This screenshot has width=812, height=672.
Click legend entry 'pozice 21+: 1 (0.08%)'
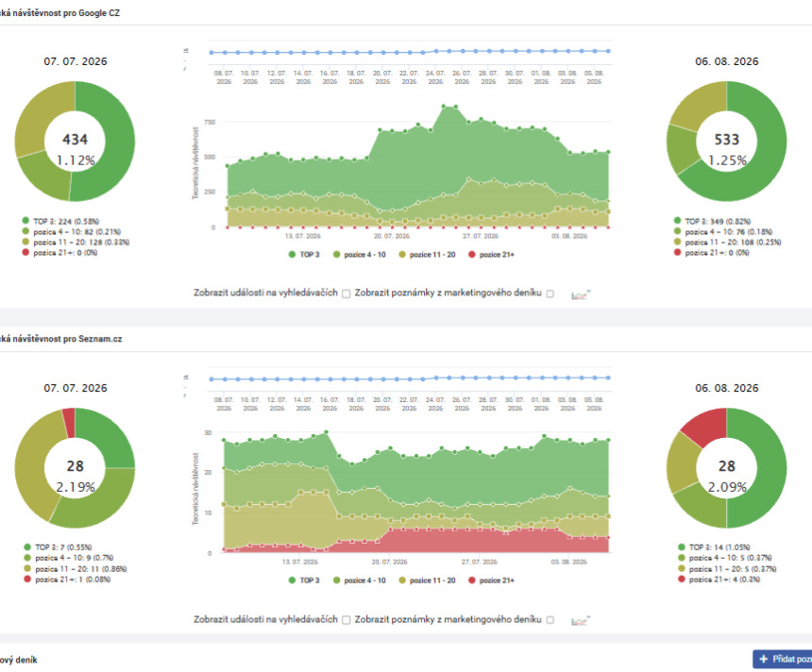(67, 580)
